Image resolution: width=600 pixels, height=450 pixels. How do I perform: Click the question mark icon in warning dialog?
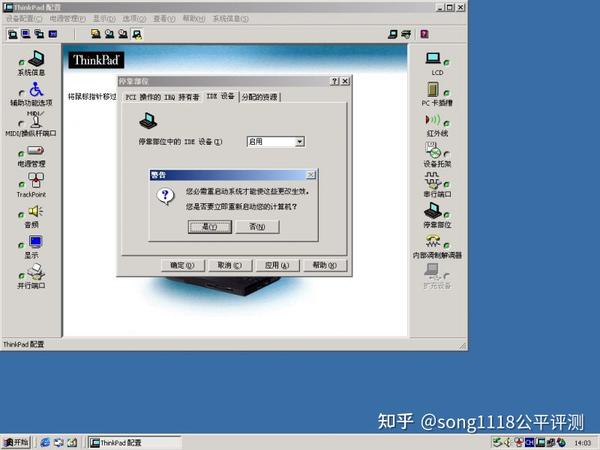click(166, 196)
